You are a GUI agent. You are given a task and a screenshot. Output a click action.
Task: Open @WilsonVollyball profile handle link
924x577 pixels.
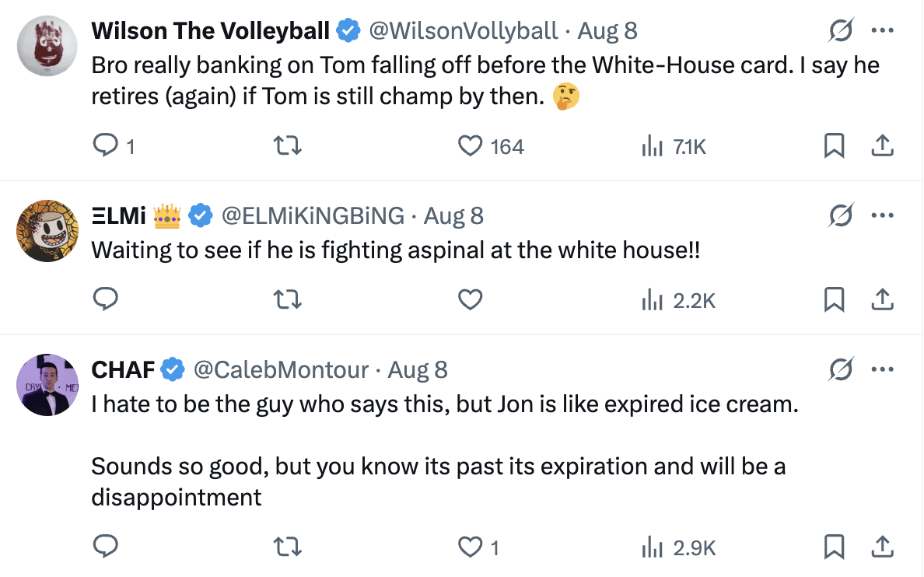(463, 31)
